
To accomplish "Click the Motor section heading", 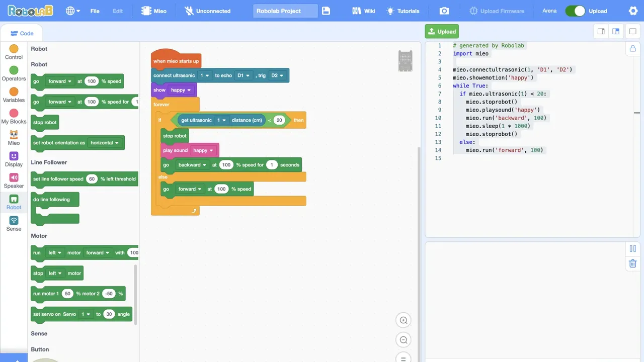I will (x=39, y=236).
